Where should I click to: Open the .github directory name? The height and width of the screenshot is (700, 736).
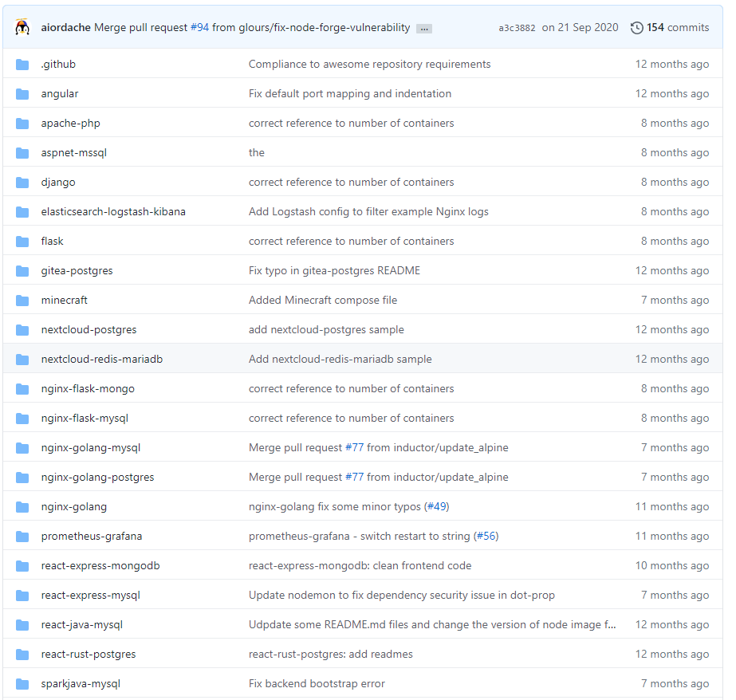pos(58,65)
